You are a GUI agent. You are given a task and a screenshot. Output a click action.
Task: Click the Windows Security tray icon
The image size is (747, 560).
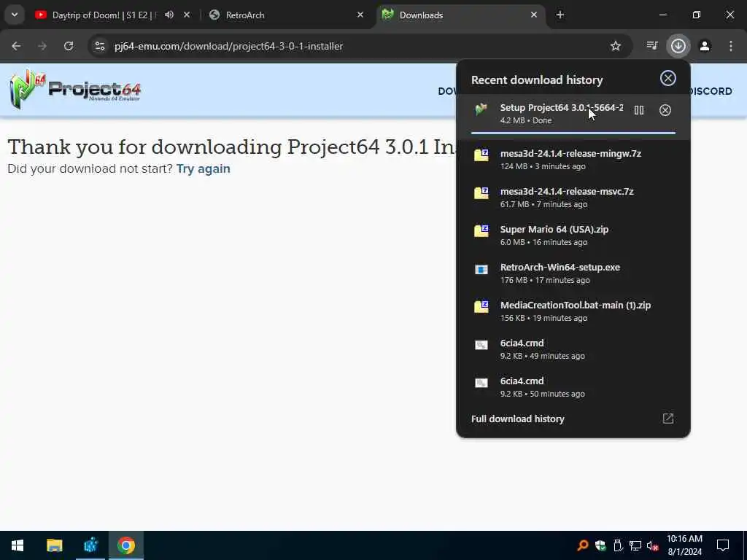[600, 545]
